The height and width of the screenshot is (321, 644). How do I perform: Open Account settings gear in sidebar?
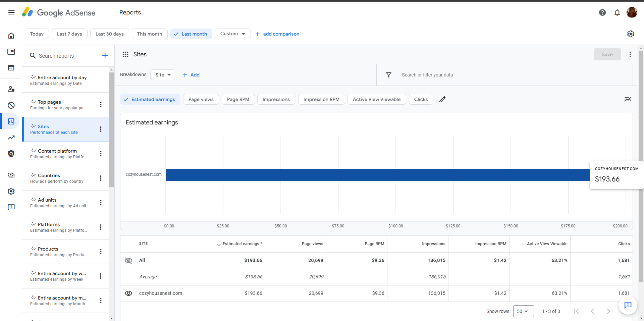[x=11, y=191]
